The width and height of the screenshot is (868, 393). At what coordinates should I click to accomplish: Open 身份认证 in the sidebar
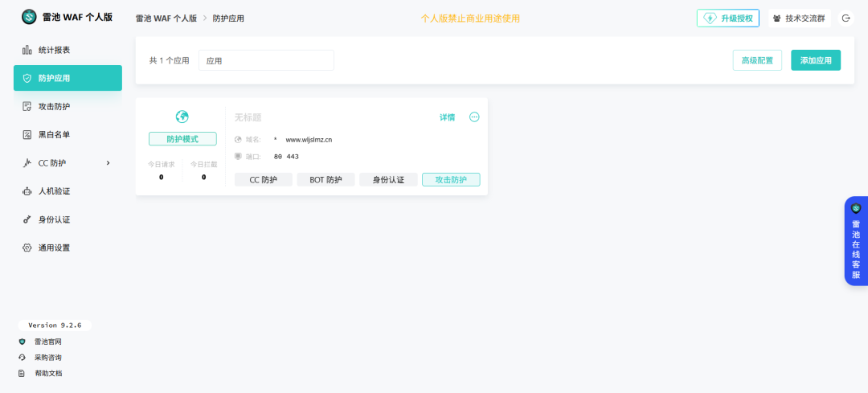coord(68,219)
